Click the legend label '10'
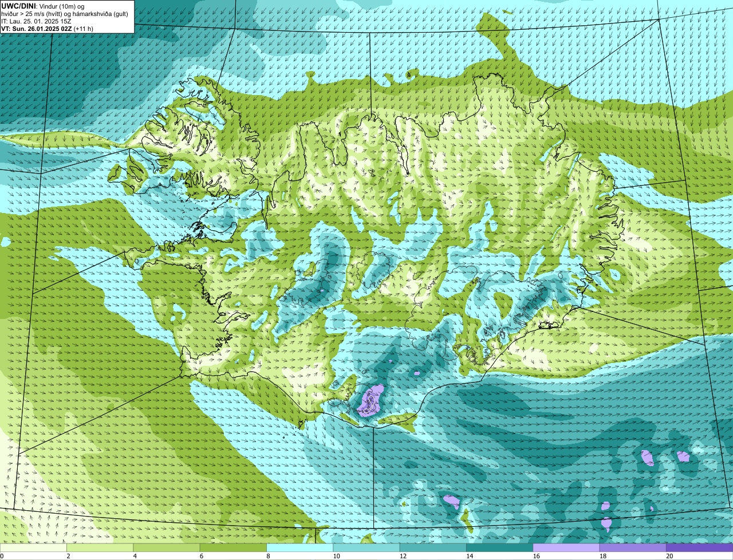 pos(337,556)
